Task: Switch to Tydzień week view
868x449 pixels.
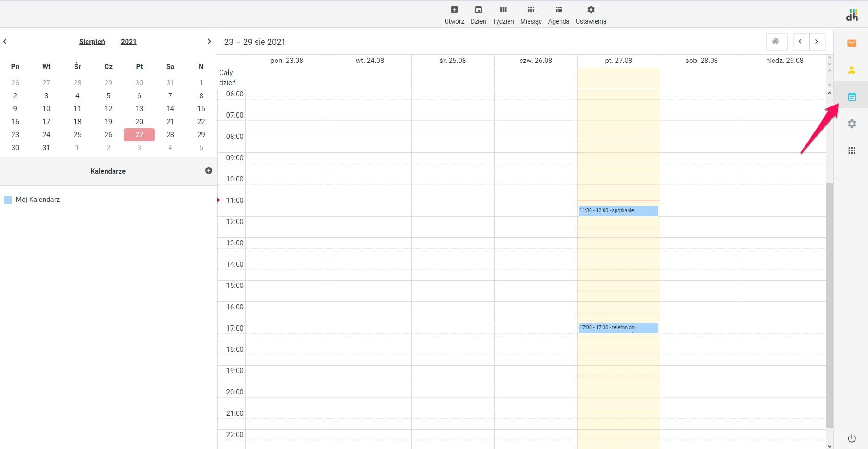Action: point(503,15)
